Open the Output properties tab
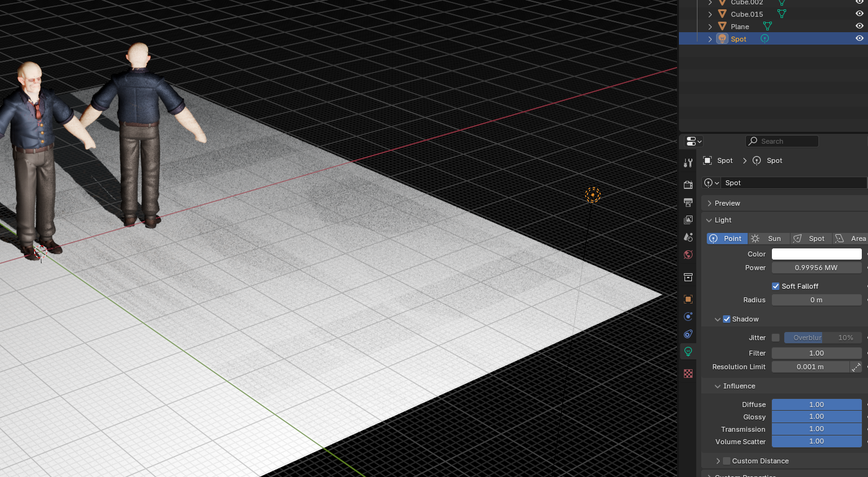This screenshot has width=868, height=477. (x=688, y=203)
